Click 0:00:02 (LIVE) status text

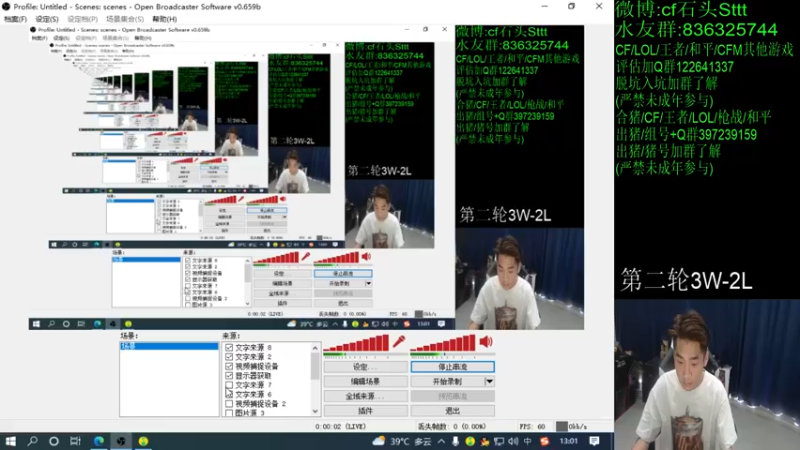point(340,427)
